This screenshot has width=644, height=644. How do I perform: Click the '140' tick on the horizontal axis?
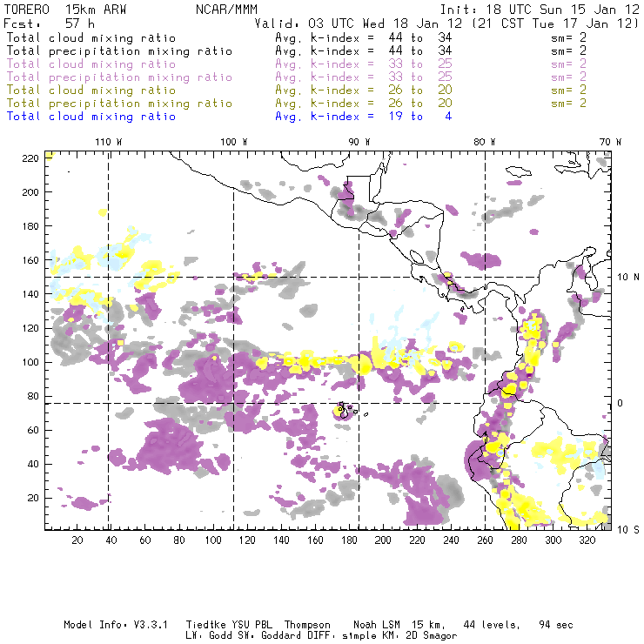tap(281, 540)
